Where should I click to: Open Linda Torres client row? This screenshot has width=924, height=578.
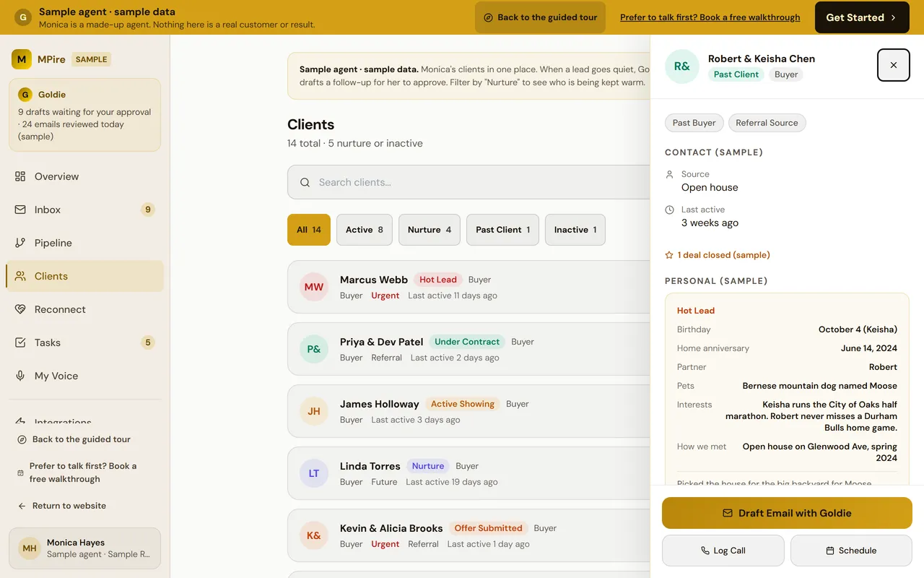pos(469,473)
